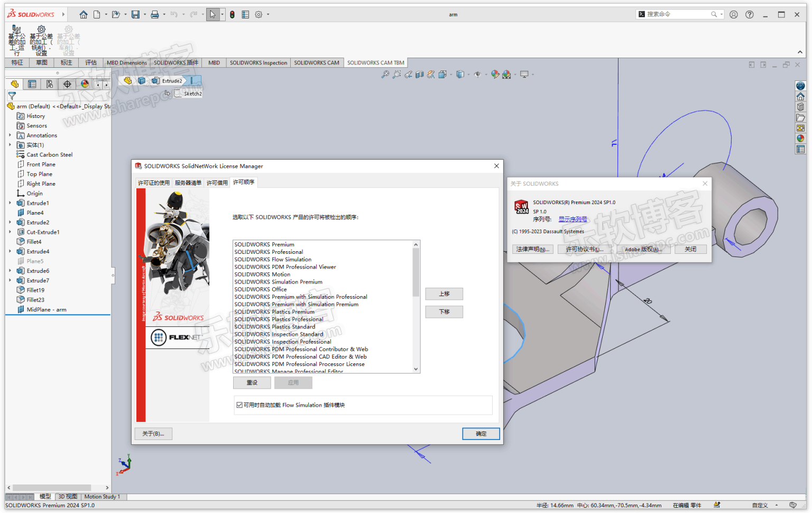This screenshot has width=812, height=513.
Task: Expand the 实体(1) solid bodies node
Action: [x=10, y=145]
